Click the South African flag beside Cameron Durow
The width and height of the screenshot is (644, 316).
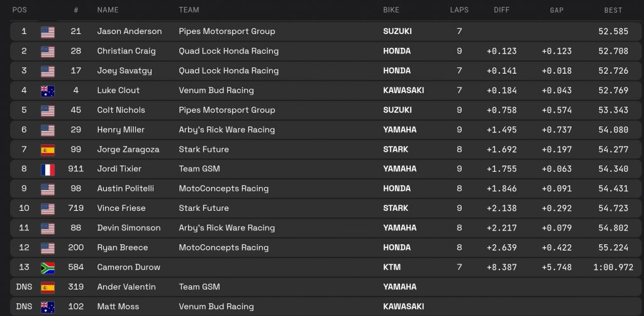tap(48, 268)
